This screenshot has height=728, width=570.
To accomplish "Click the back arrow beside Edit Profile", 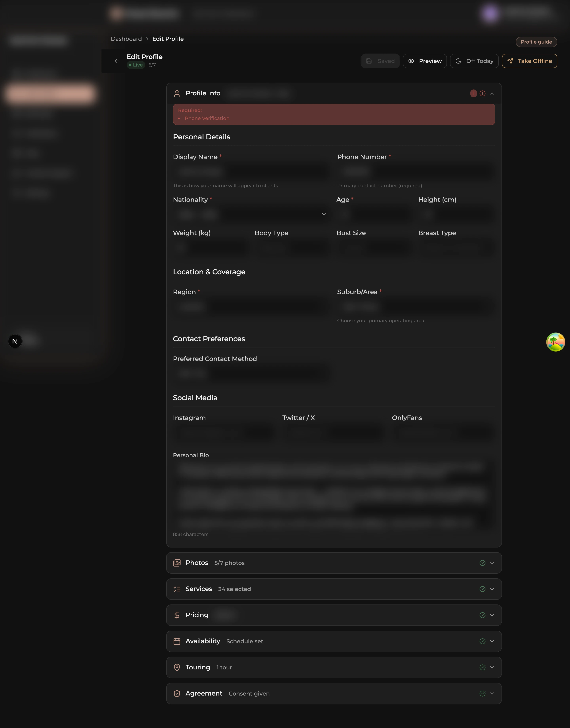I will [x=117, y=61].
